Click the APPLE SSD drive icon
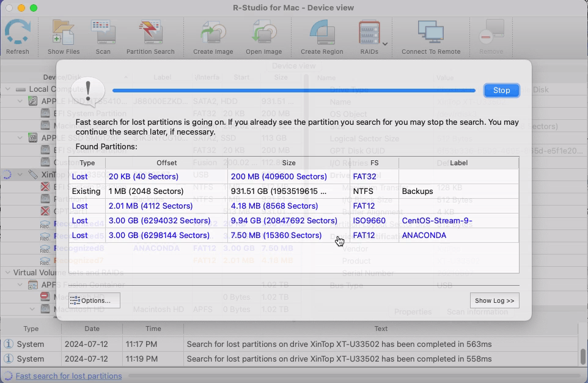Screen dimensions: 588x383 [x=33, y=138]
